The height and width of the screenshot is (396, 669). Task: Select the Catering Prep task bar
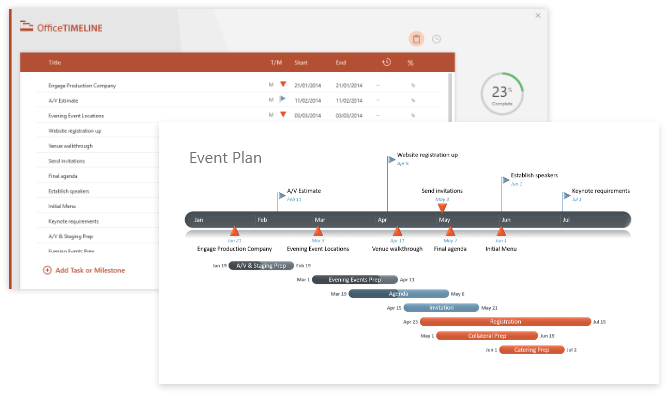point(532,350)
